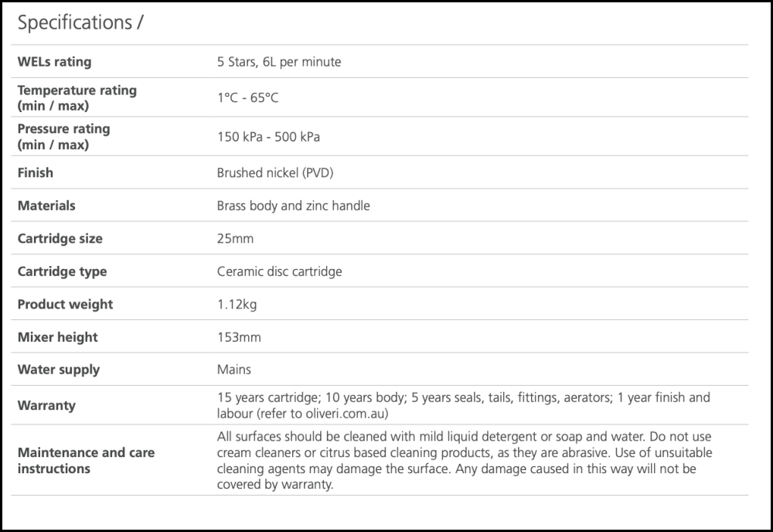Click the Warranty row label

click(46, 405)
